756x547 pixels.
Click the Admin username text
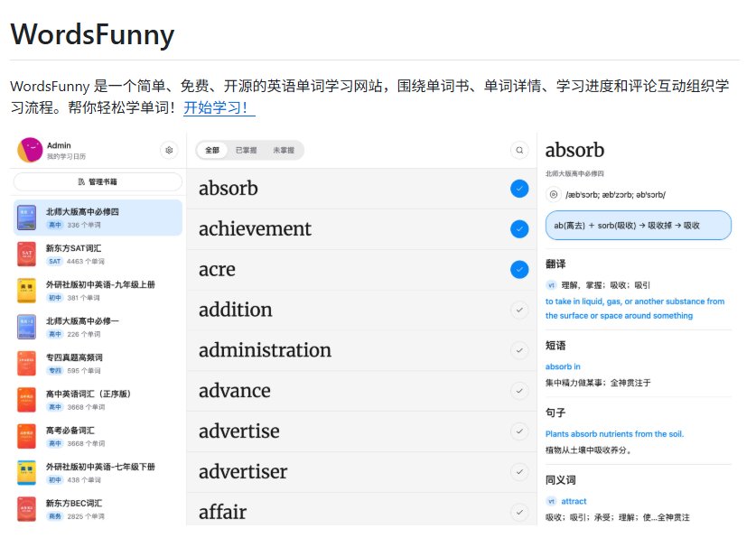[59, 145]
